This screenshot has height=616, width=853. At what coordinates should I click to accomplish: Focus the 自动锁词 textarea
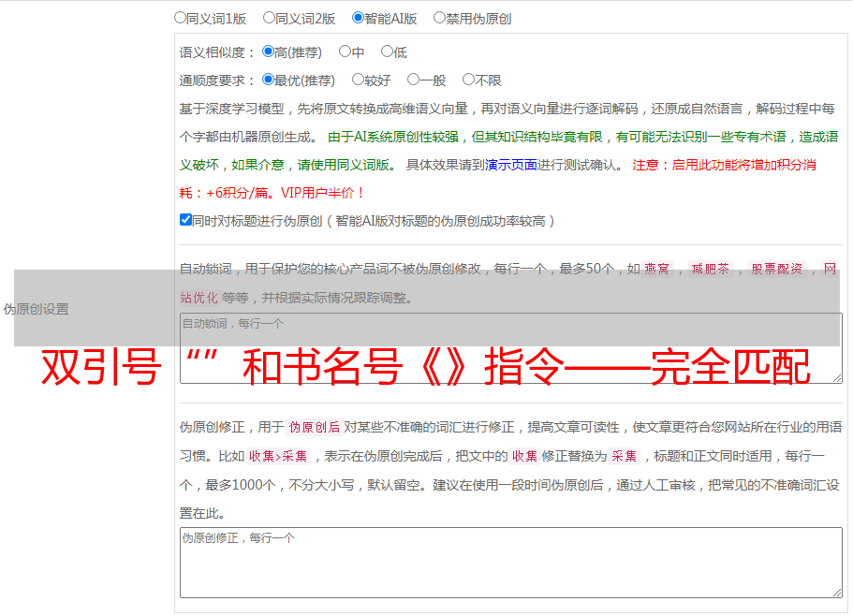(511, 348)
